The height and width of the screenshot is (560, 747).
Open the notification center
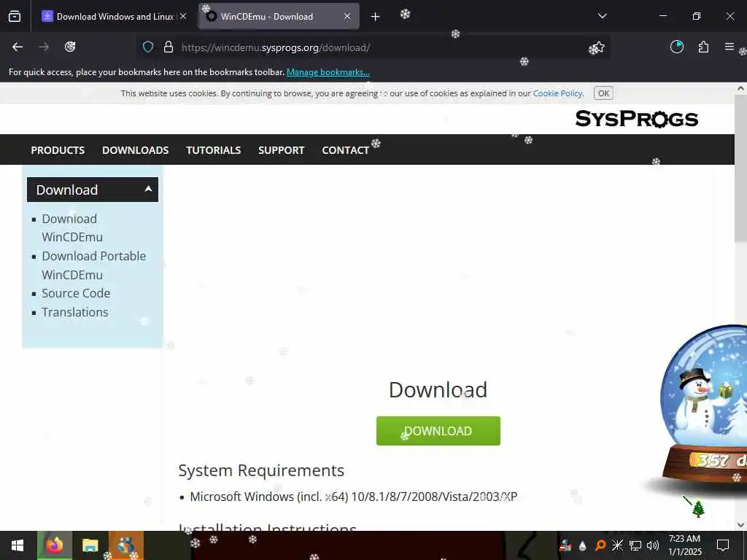(723, 545)
